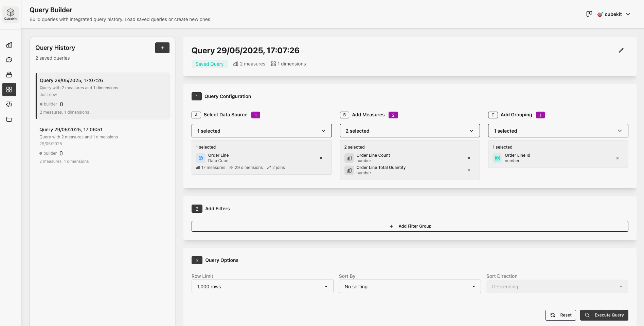
Task: Open the chat sidebar icon
Action: click(x=9, y=60)
